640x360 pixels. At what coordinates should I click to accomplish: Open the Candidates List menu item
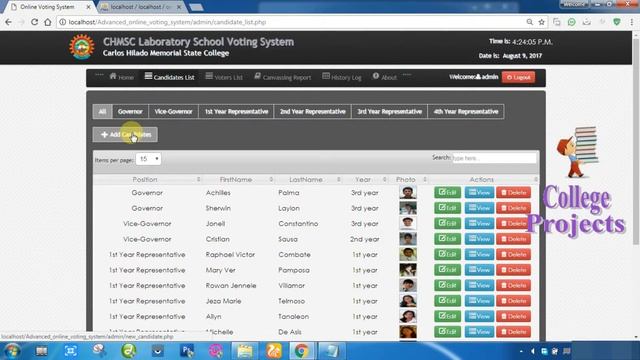point(169,77)
